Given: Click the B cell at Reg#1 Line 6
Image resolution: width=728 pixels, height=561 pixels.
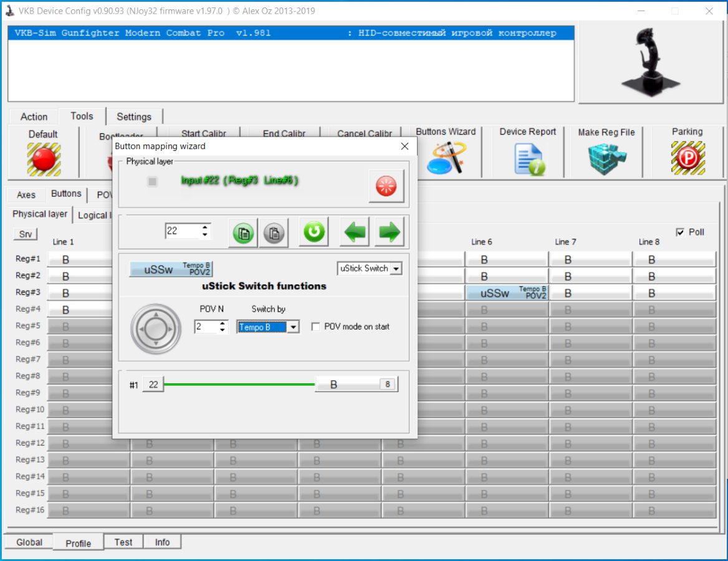Looking at the screenshot, I should coord(507,259).
